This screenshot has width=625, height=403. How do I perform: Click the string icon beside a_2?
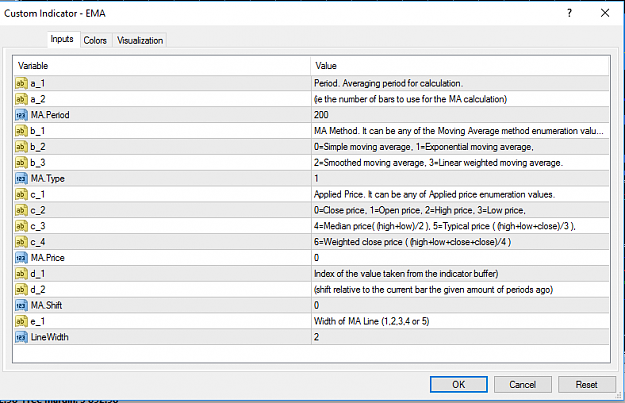pyautogui.click(x=21, y=99)
